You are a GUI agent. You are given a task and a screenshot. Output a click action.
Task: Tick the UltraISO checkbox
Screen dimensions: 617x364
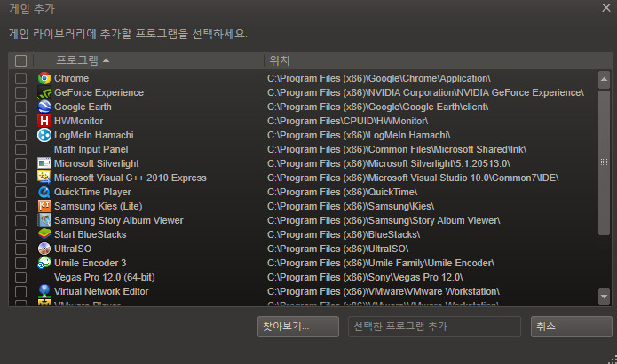pyautogui.click(x=20, y=249)
